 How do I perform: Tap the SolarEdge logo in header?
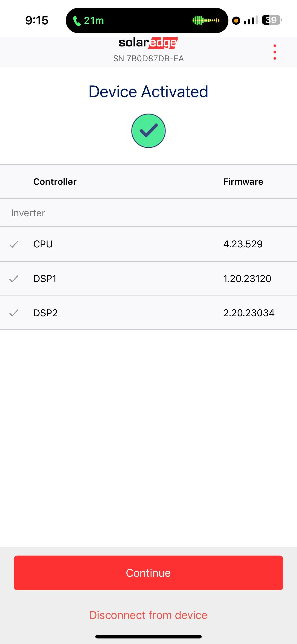coord(148,43)
